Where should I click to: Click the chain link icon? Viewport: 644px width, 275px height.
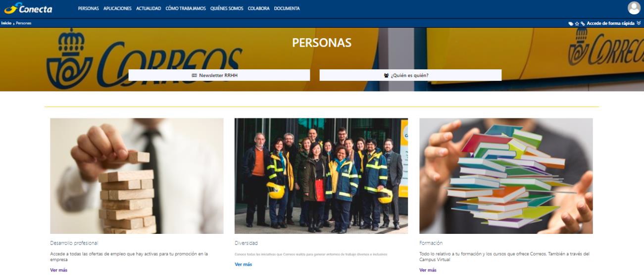click(x=583, y=23)
